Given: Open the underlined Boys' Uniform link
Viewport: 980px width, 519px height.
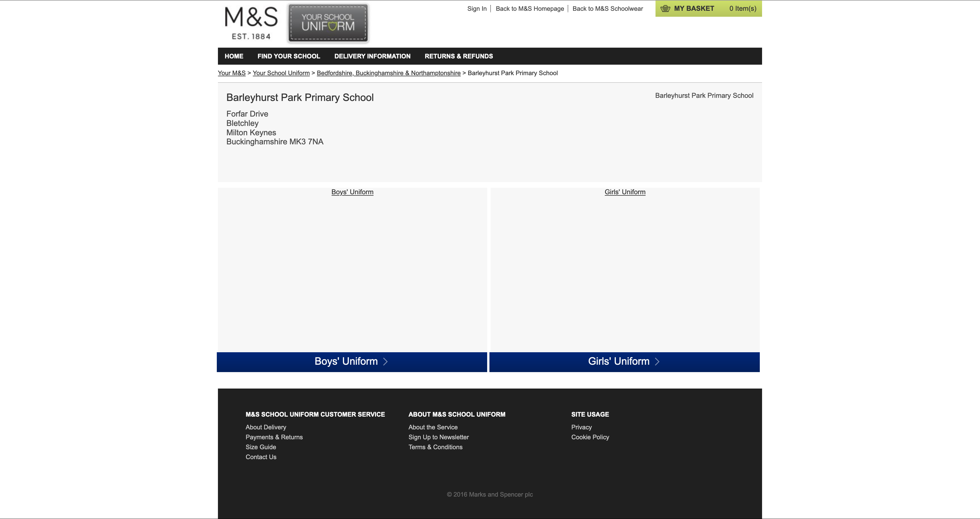Looking at the screenshot, I should click(x=352, y=192).
